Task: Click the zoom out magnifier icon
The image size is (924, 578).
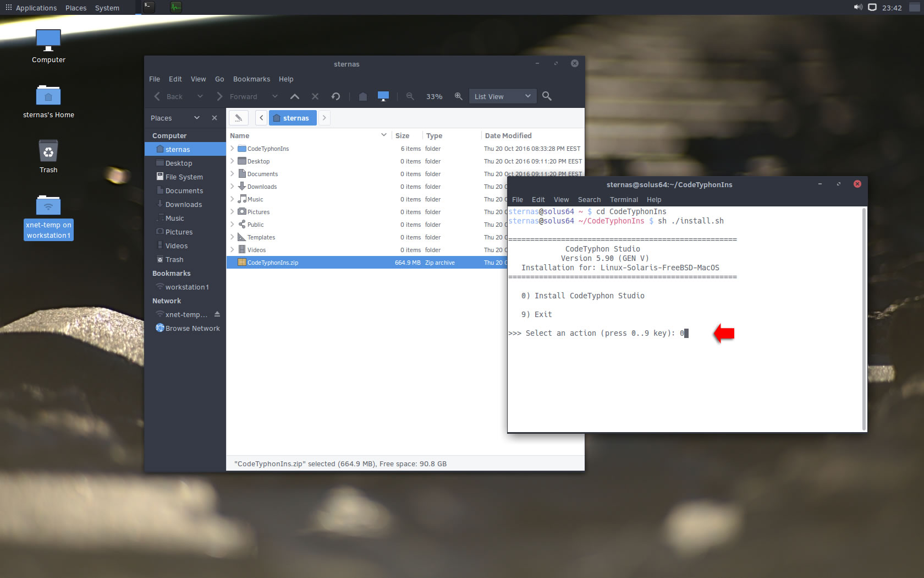Action: 410,96
